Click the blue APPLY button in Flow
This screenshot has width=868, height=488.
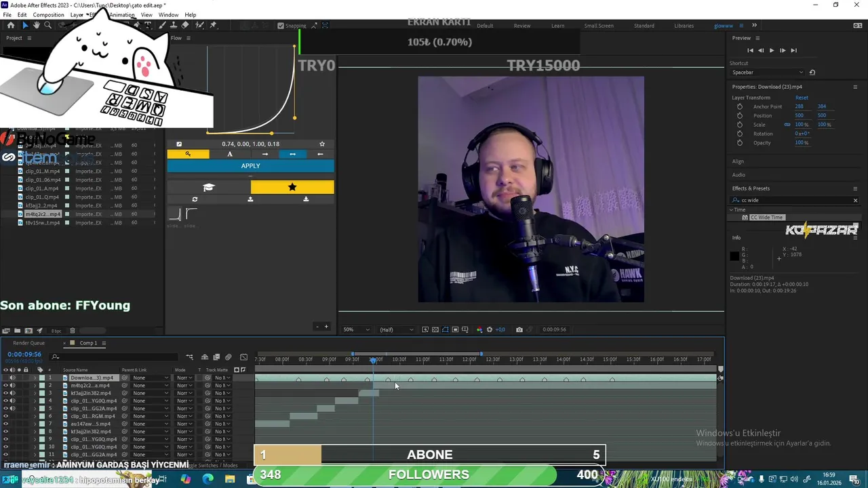pos(250,166)
